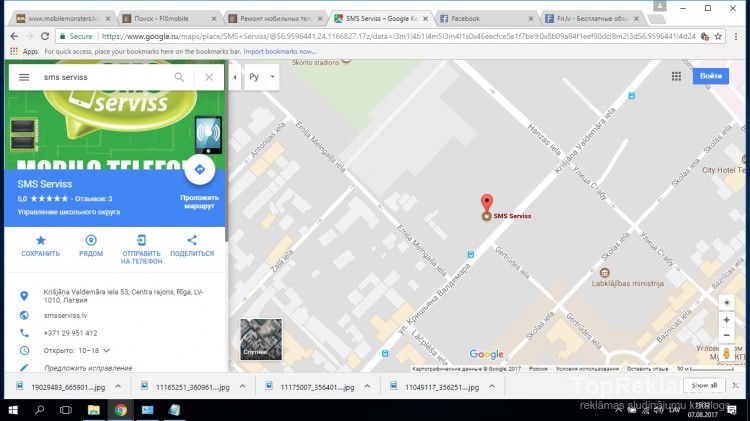750x421 pixels.
Task: Clear the search with the X icon
Action: [x=209, y=77]
